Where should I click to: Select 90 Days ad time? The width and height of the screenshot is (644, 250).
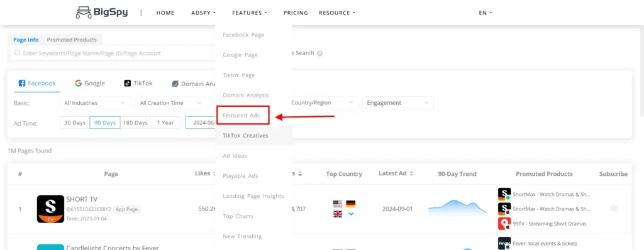[105, 122]
